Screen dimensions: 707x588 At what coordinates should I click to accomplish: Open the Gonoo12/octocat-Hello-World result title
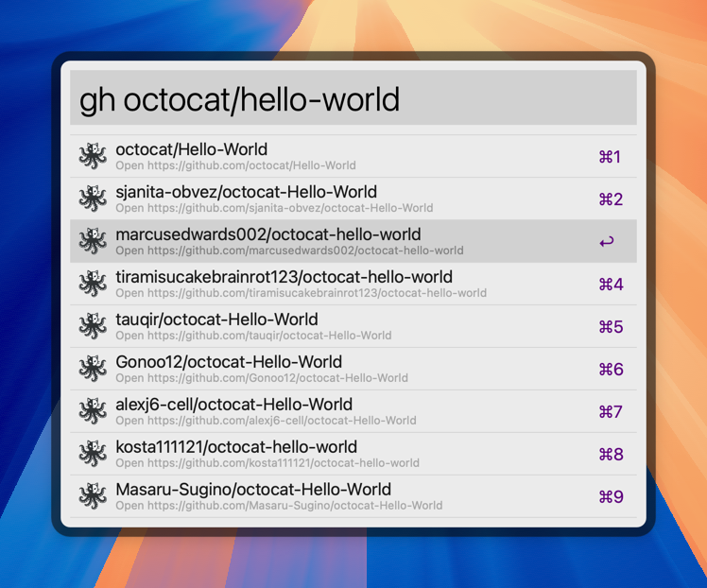tap(229, 362)
